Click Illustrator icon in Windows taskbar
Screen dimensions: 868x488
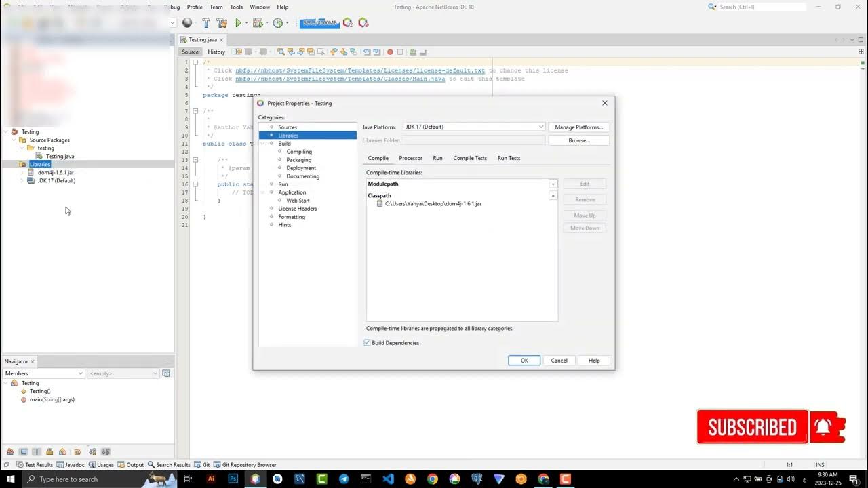tap(211, 479)
